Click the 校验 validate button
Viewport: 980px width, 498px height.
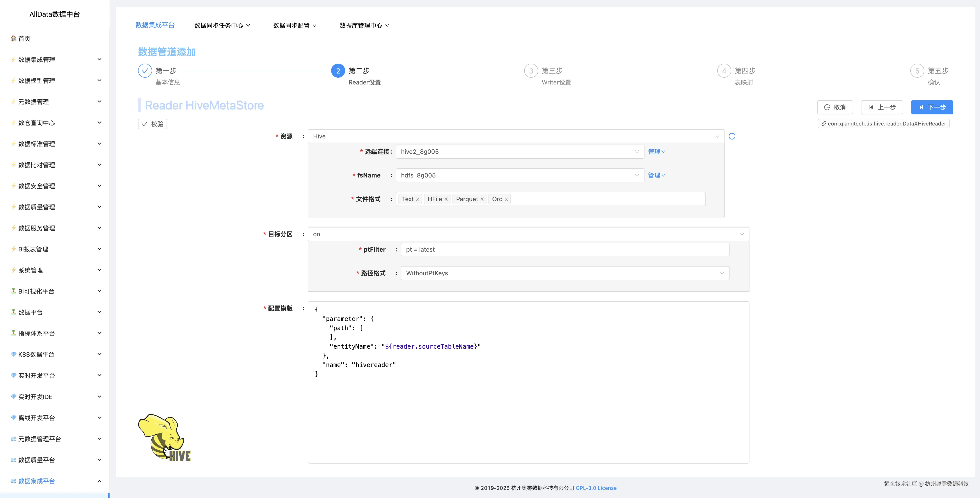153,124
